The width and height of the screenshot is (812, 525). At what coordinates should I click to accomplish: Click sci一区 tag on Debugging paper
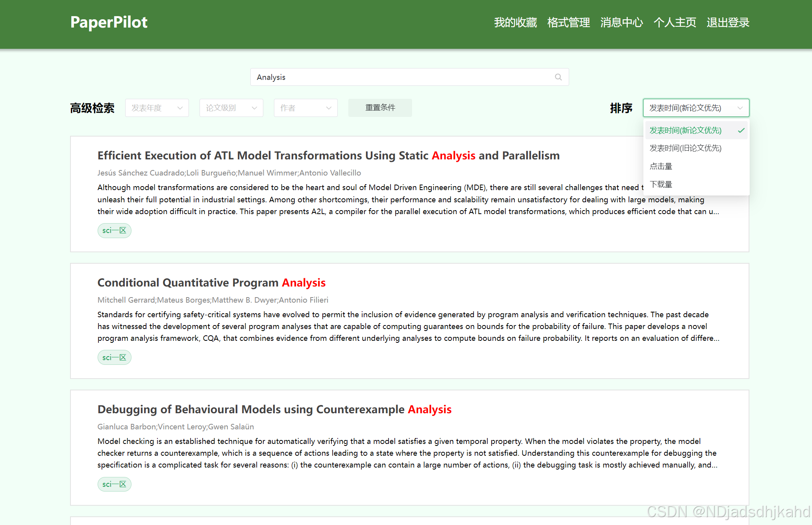pos(114,484)
